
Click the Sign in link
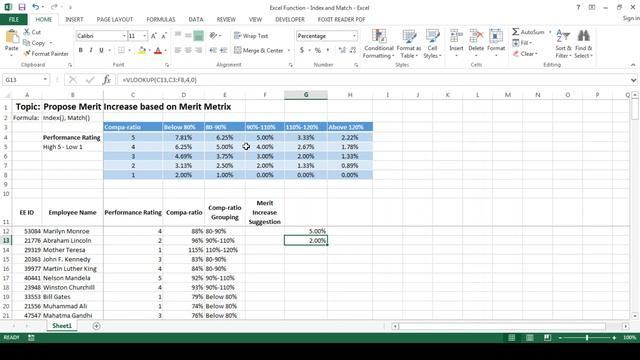pyautogui.click(x=631, y=18)
